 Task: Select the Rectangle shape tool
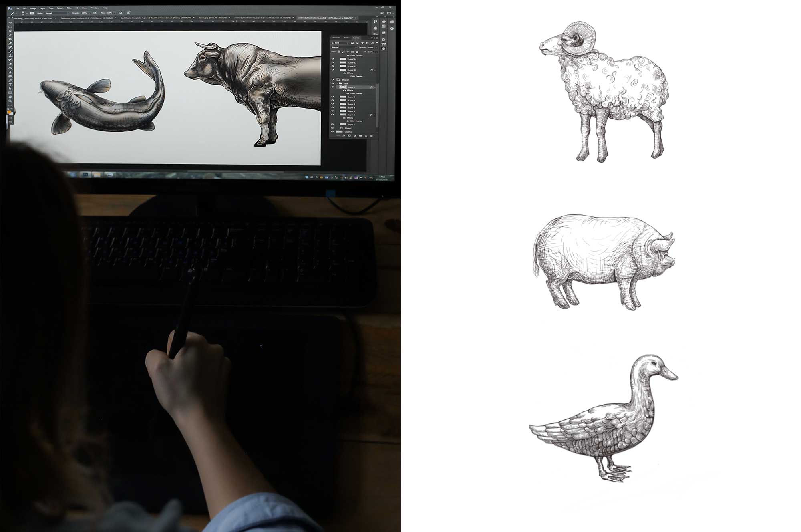pyautogui.click(x=10, y=93)
